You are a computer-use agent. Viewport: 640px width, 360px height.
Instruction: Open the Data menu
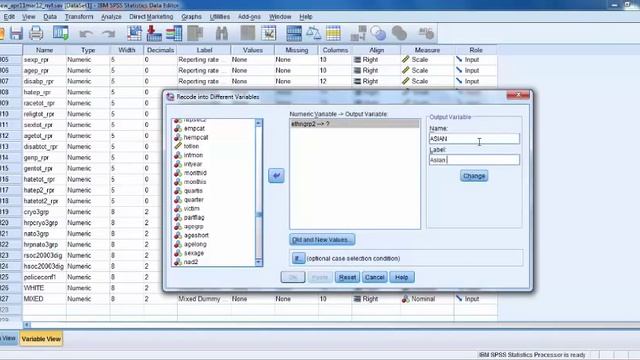click(50, 17)
